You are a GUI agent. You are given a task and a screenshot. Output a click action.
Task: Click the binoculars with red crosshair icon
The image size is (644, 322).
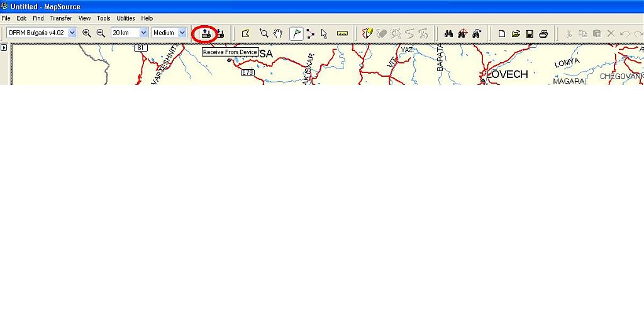(x=463, y=34)
